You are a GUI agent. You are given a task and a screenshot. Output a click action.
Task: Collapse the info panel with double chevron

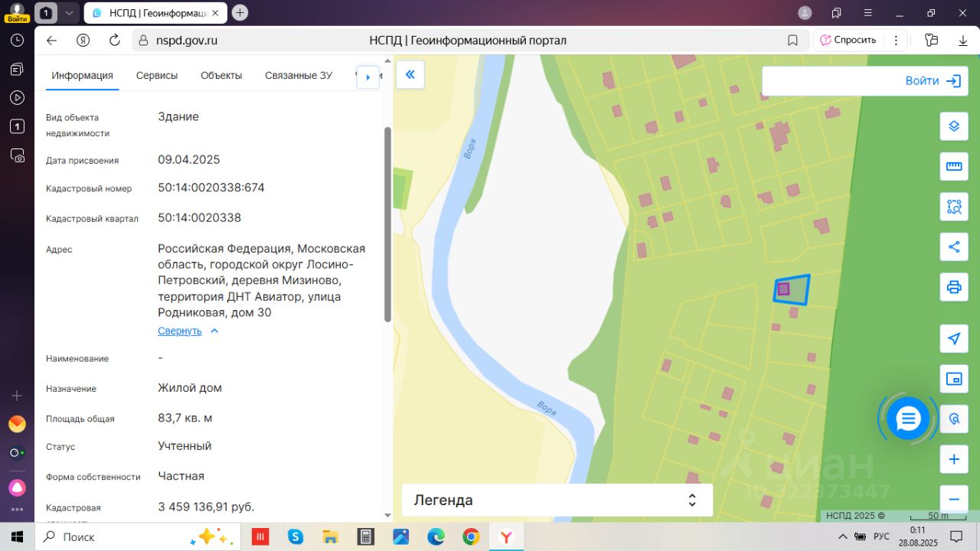[x=410, y=74]
